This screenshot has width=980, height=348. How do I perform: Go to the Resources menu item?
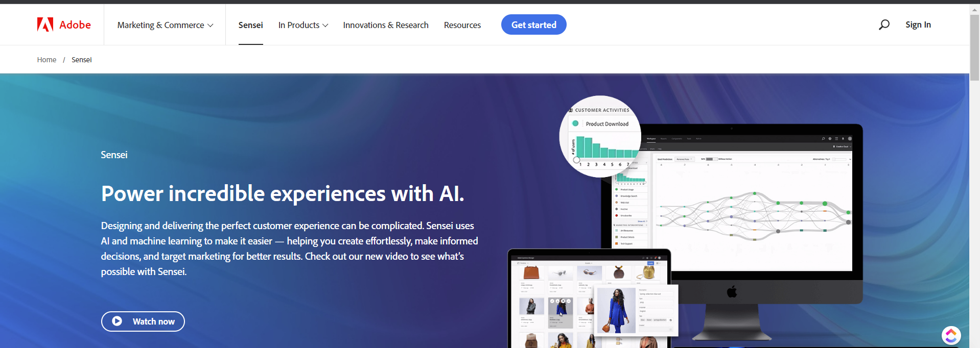pyautogui.click(x=462, y=25)
